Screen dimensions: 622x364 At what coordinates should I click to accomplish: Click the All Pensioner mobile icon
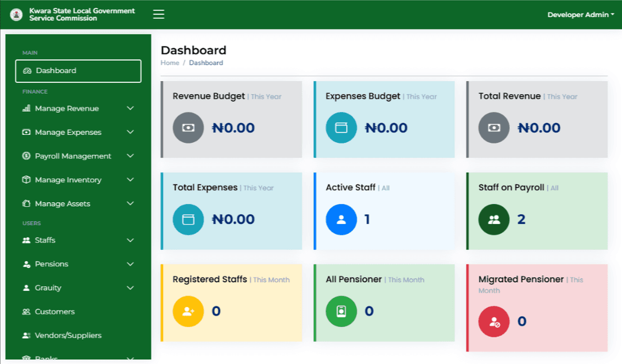(x=341, y=311)
